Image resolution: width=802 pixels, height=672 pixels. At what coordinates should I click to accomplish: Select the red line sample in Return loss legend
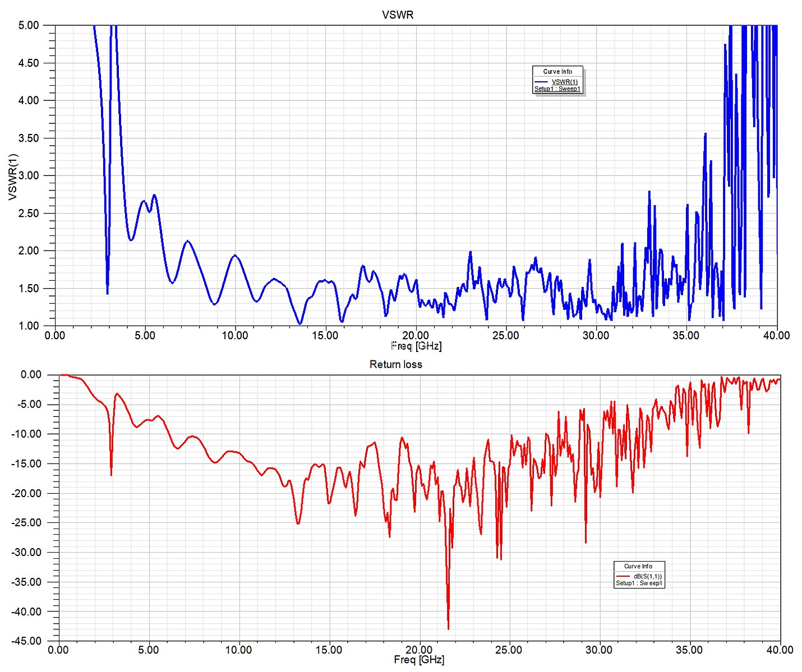coord(623,576)
